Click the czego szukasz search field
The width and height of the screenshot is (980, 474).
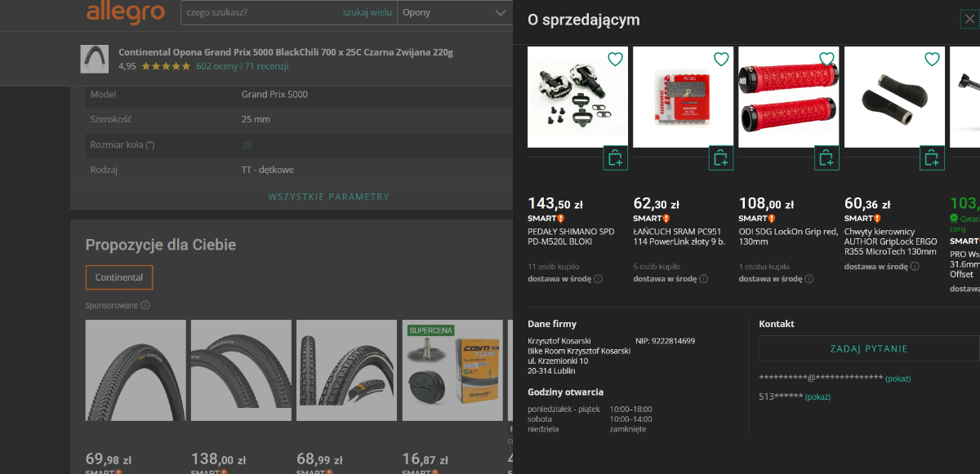coord(261,13)
